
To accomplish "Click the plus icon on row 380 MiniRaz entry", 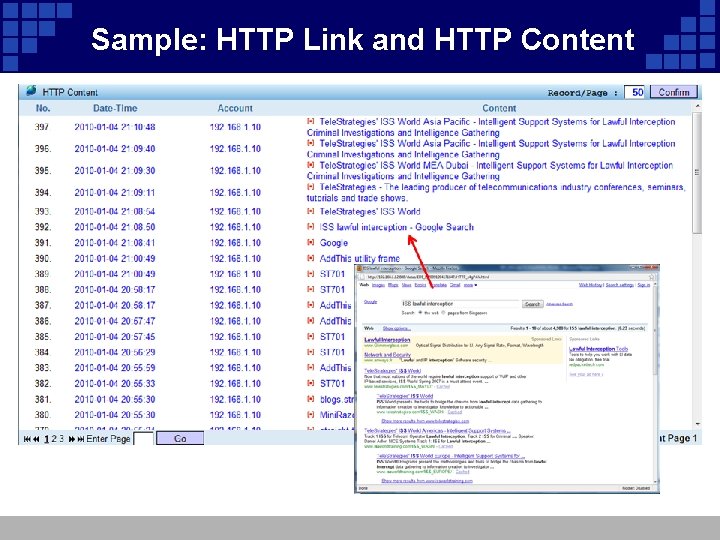I will [311, 415].
